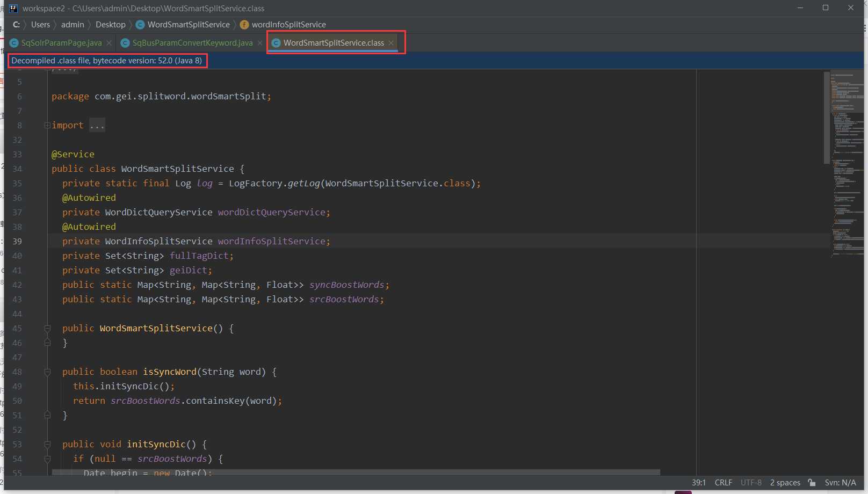Click the code minimap preview on the right
868x494 pixels.
click(847, 163)
